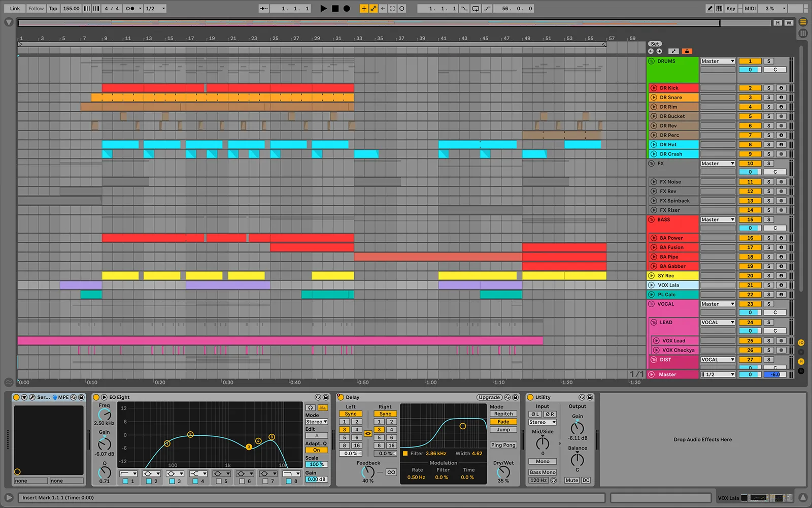Toggle Draw Mode pencil icon
Image resolution: width=812 pixels, height=508 pixels.
pos(710,9)
